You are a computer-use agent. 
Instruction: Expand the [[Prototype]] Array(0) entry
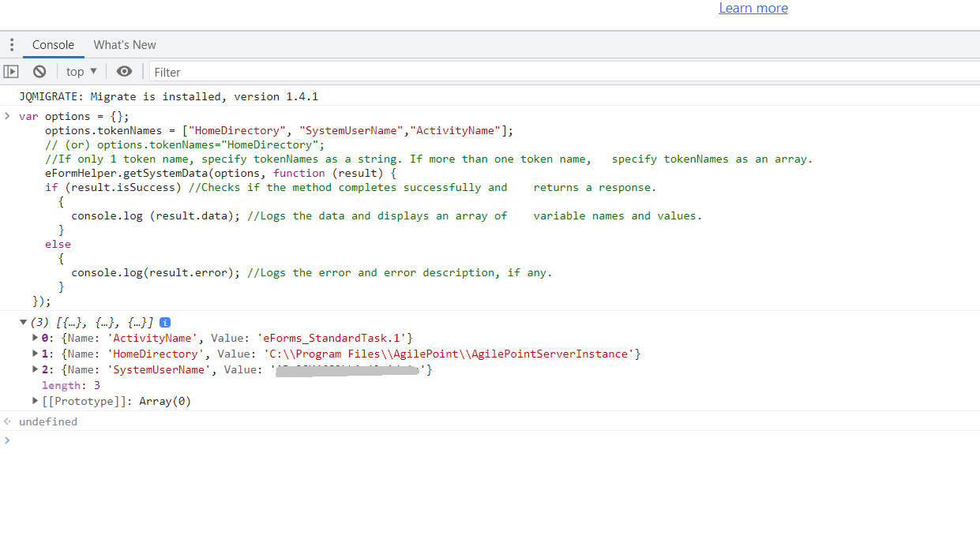(35, 401)
